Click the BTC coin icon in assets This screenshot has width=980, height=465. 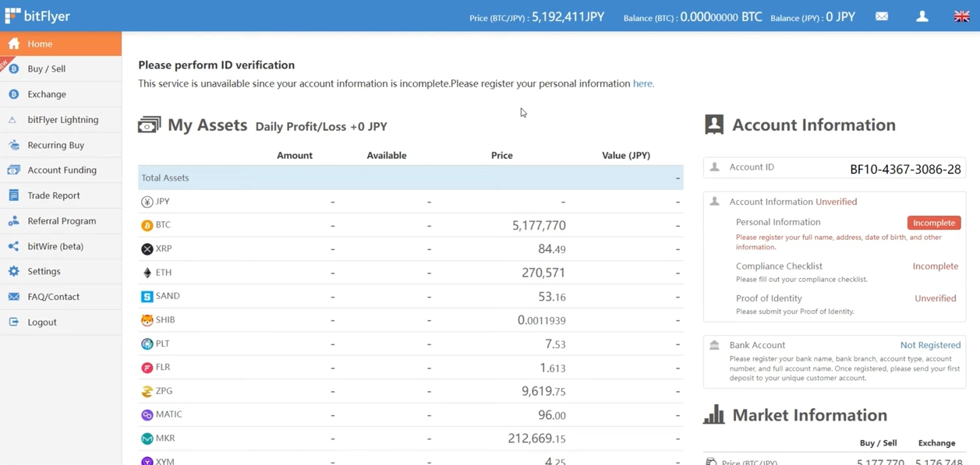147,225
